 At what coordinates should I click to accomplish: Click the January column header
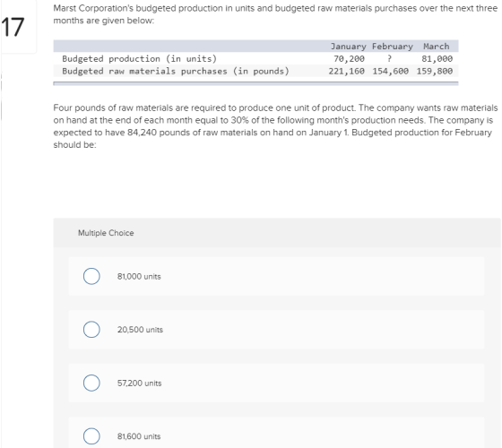[349, 47]
